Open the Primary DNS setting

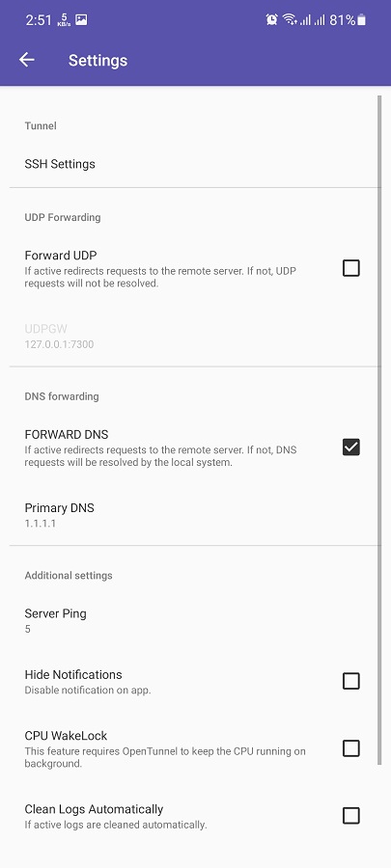click(193, 515)
